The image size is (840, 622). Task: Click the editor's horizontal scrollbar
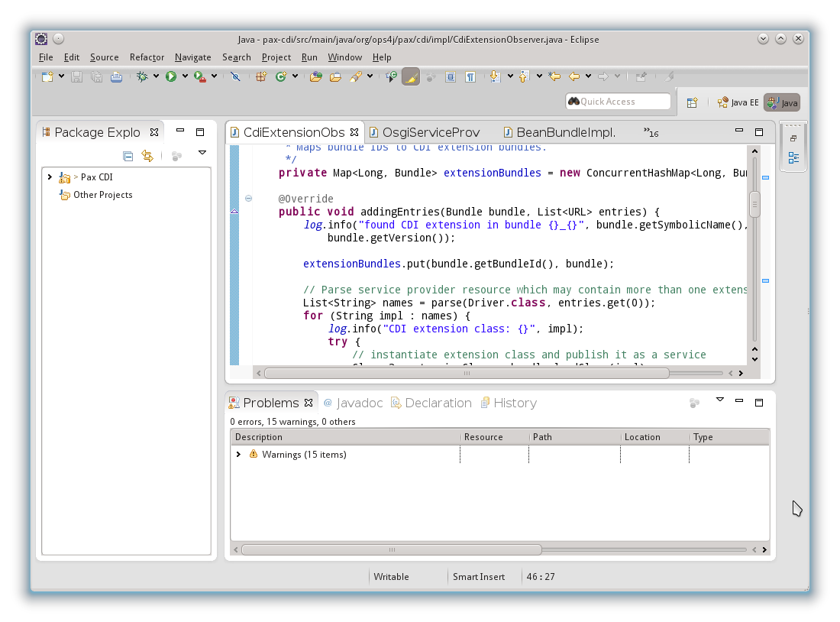click(466, 374)
